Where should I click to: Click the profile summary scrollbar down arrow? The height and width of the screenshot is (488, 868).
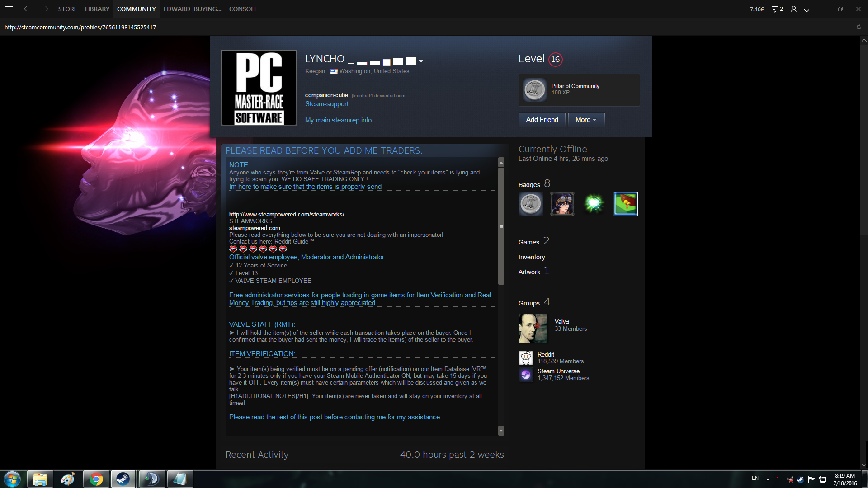click(501, 430)
